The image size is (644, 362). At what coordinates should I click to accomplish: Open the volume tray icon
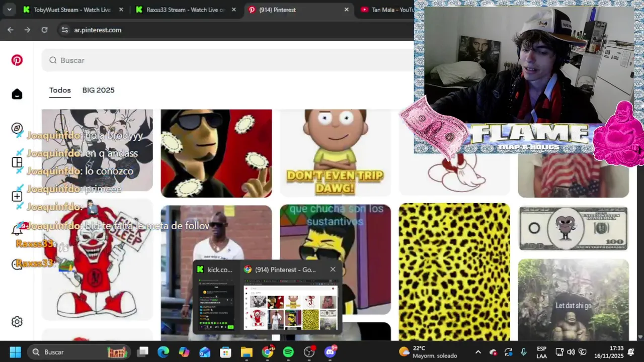point(571,352)
